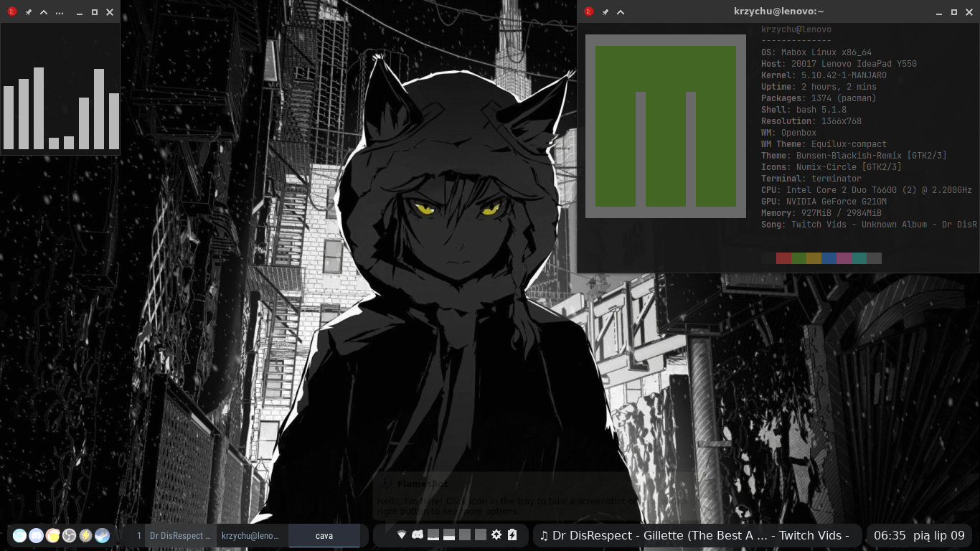Screen dimensions: 980x551
Task: Launch OBS Studio from the dock
Action: tap(69, 535)
